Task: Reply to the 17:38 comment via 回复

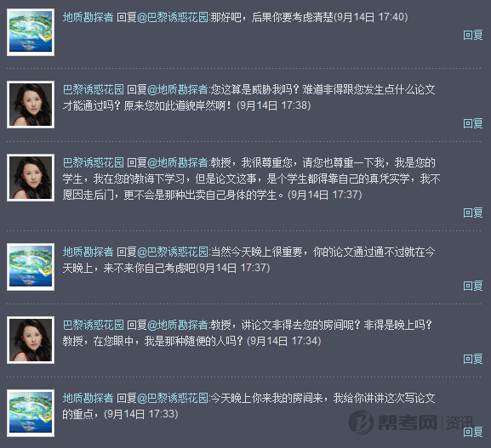Action: click(473, 123)
